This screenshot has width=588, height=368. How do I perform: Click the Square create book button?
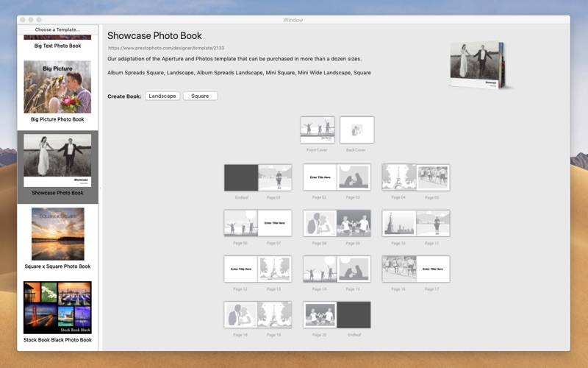point(200,96)
